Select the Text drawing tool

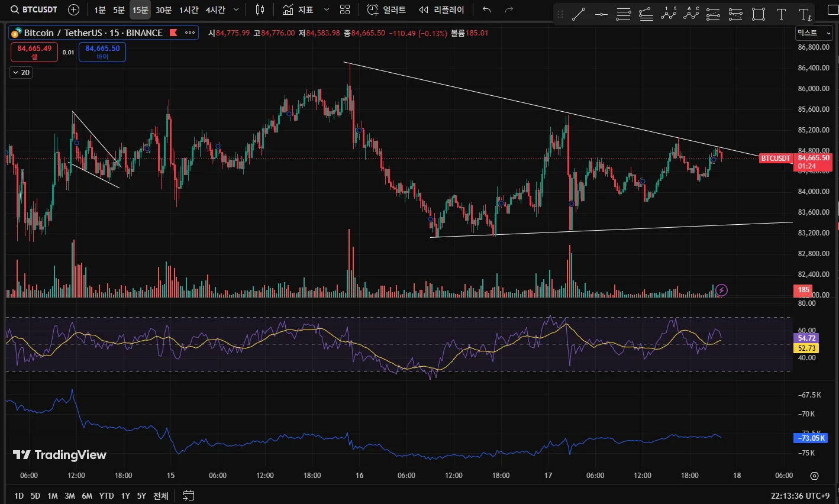(x=781, y=14)
